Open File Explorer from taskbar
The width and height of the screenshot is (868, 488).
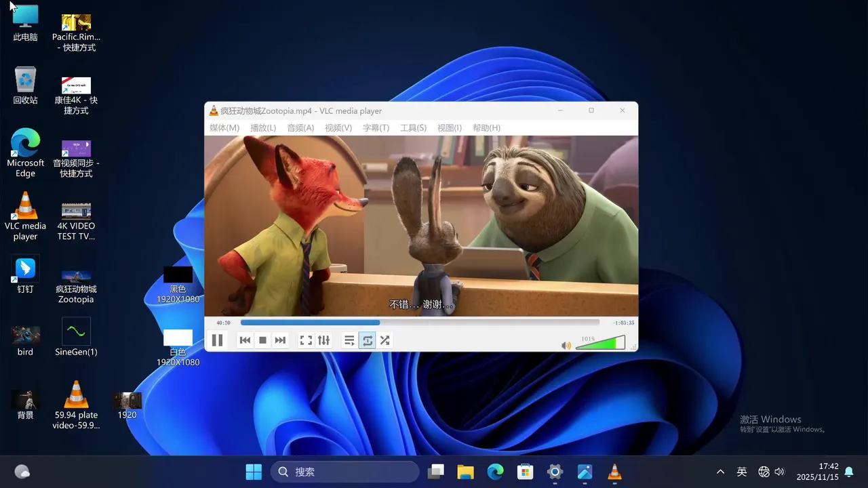[465, 472]
